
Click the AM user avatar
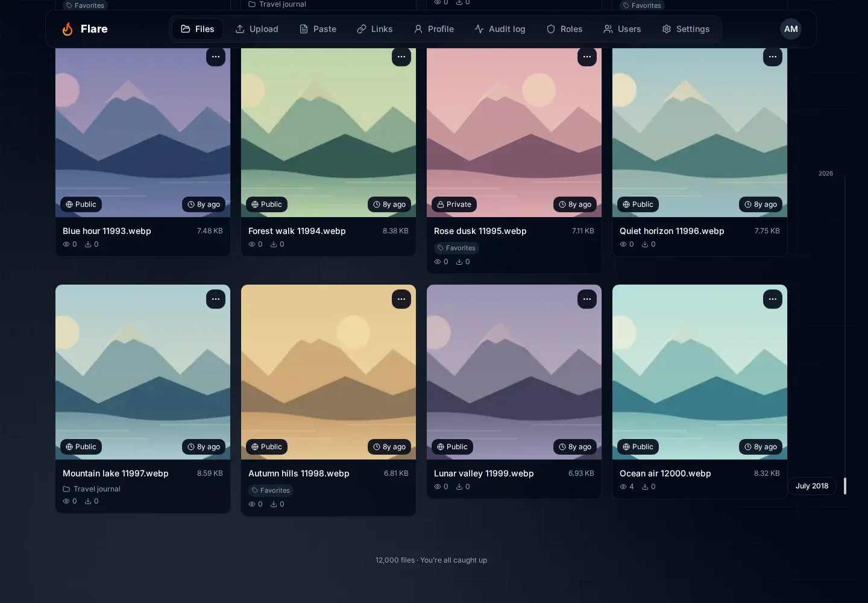pyautogui.click(x=791, y=29)
